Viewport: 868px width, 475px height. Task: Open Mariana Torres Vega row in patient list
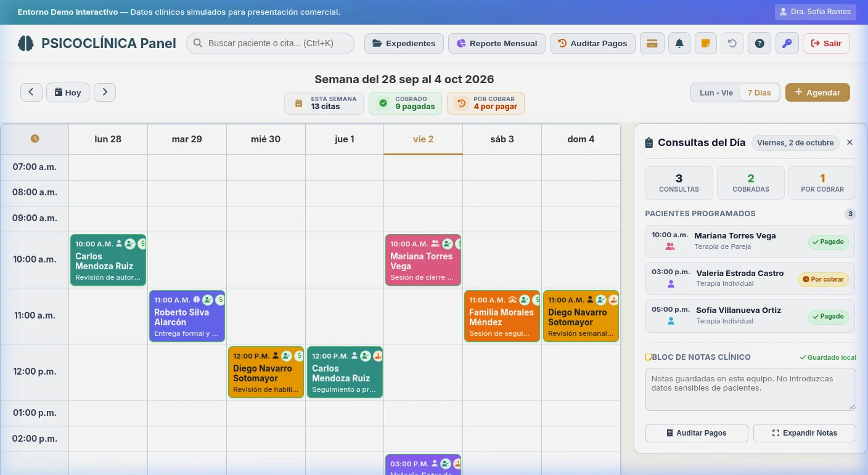[750, 242]
